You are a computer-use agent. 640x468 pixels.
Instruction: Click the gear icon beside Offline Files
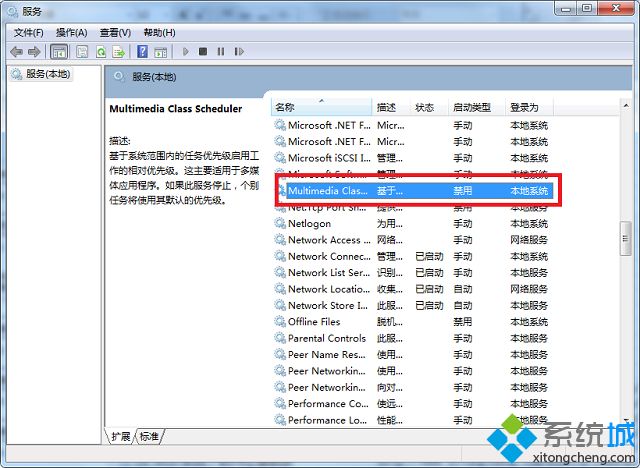[x=280, y=322]
